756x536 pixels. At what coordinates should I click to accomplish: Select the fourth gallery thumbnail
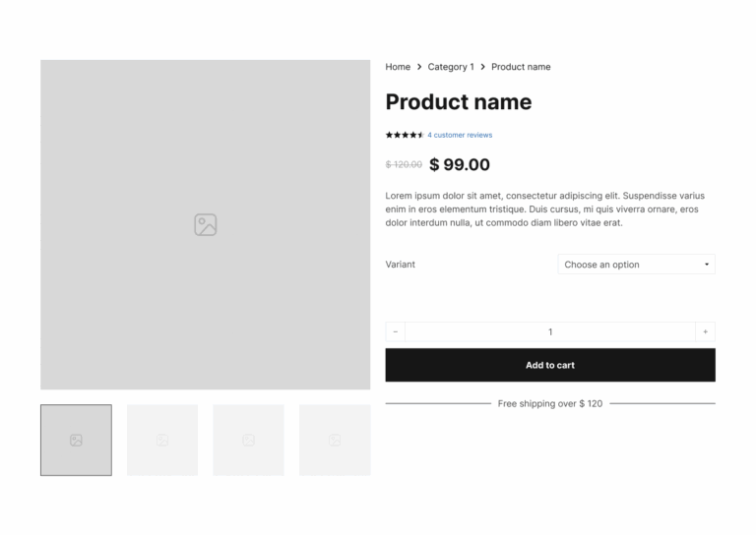335,440
